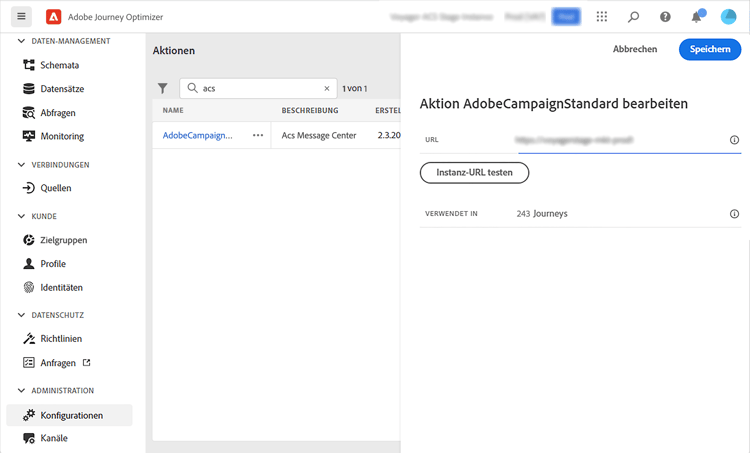
Task: Click the blue Prod environment badge
Action: click(x=566, y=17)
